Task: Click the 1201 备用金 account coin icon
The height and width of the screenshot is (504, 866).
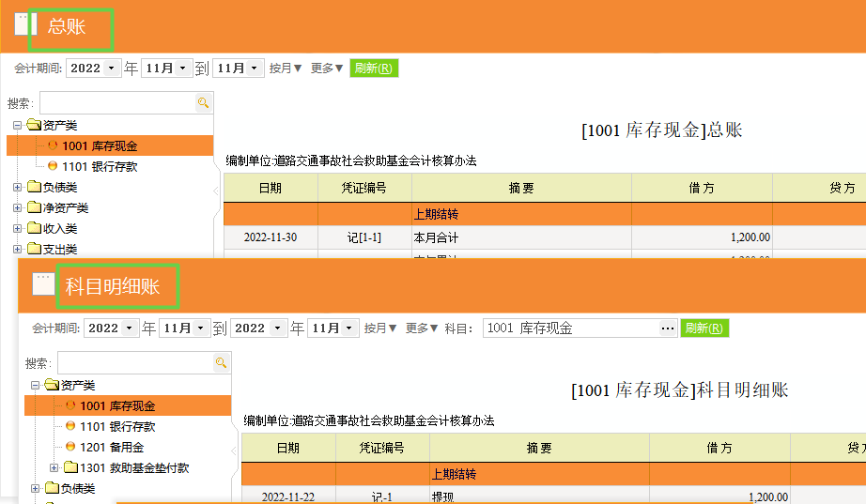Action: click(70, 448)
